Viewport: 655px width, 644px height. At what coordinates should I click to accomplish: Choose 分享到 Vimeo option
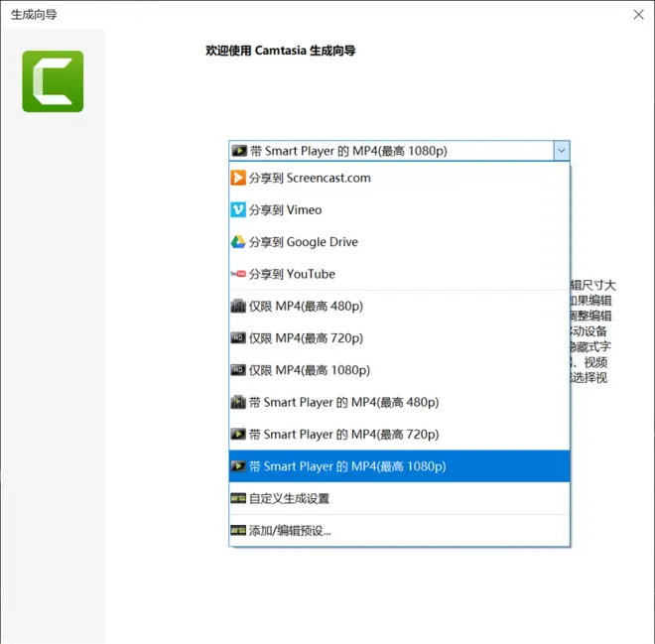399,210
